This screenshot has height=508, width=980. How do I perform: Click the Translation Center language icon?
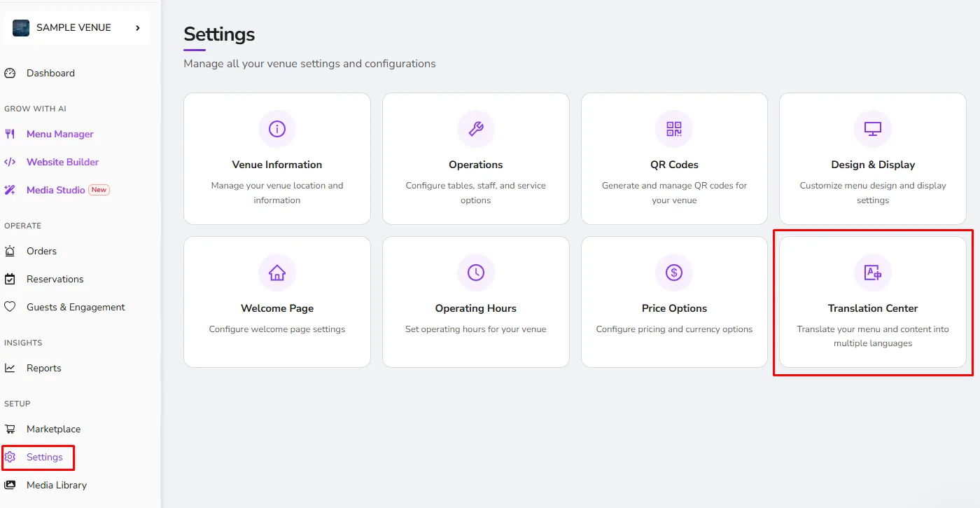pos(873,273)
